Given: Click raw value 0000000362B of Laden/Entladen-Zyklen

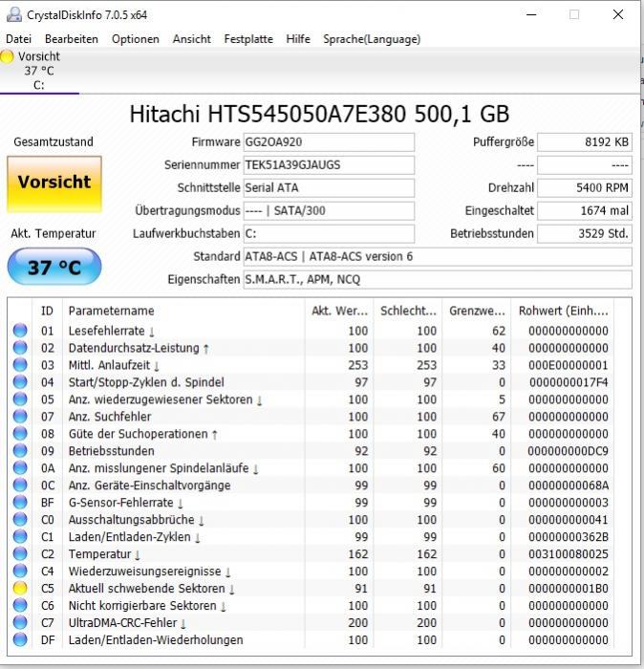Looking at the screenshot, I should click(x=569, y=537).
